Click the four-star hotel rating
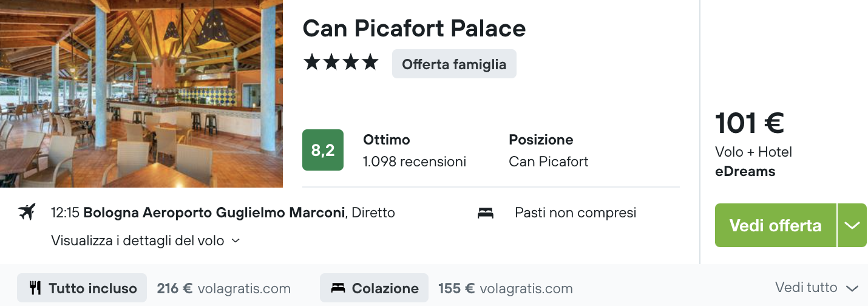Viewport: 868px width, 306px height. (341, 63)
